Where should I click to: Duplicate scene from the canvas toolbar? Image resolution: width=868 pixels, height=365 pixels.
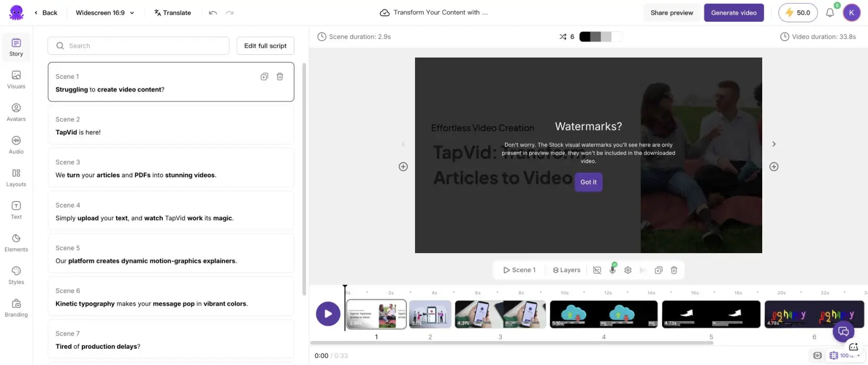659,270
